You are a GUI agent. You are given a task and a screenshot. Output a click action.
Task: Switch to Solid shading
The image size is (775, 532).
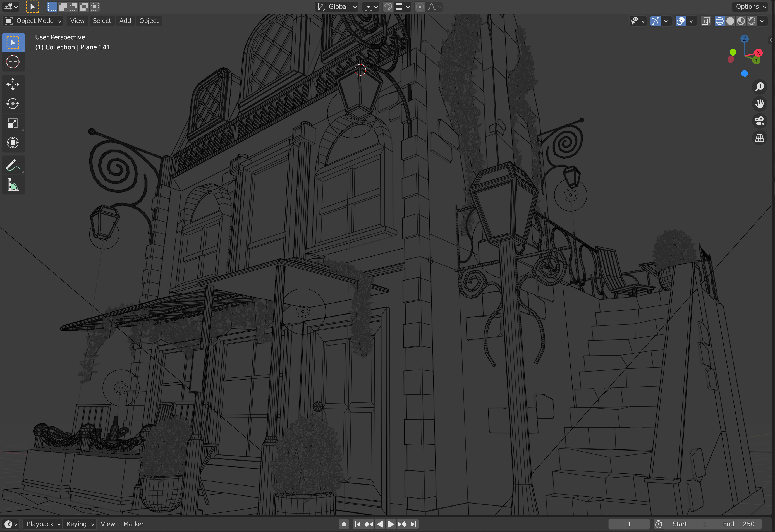(x=730, y=21)
